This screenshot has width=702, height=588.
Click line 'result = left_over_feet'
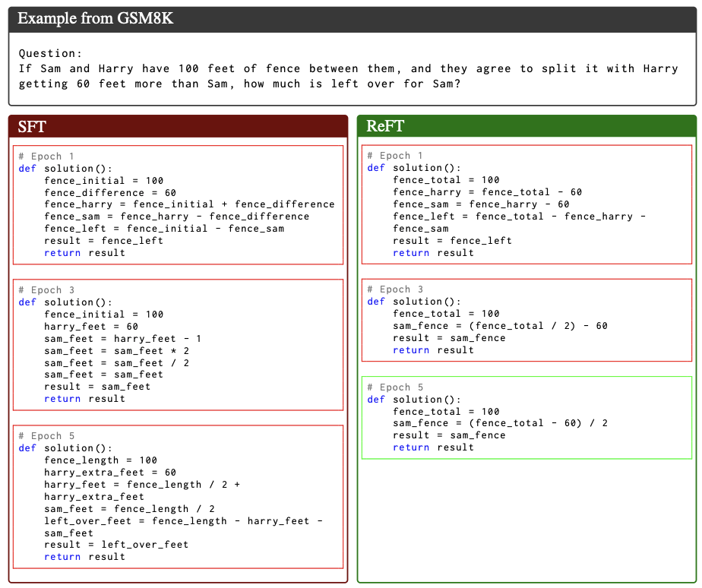click(x=116, y=545)
